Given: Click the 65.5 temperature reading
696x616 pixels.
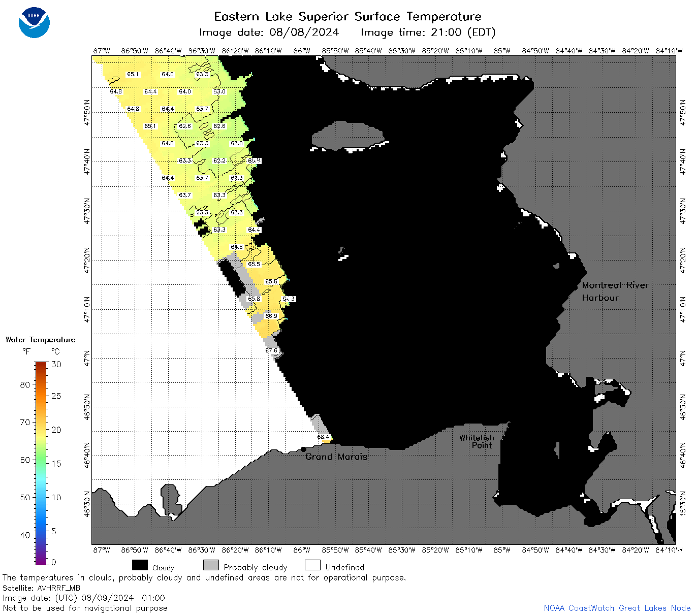Looking at the screenshot, I should pyautogui.click(x=254, y=264).
